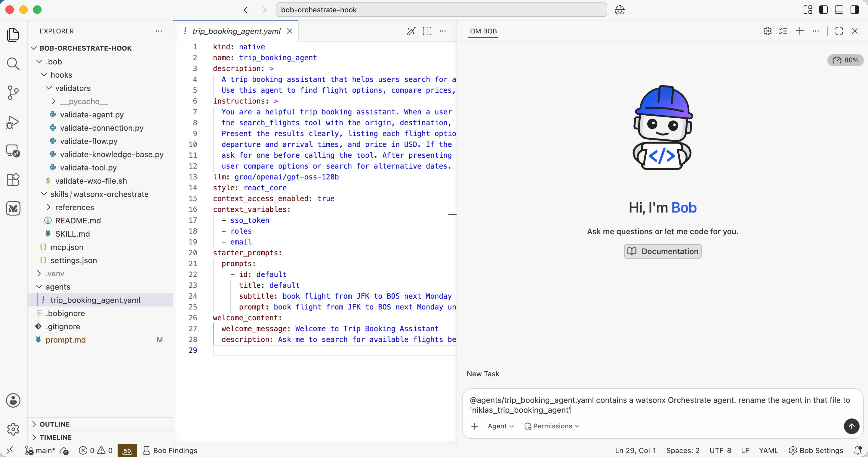Open Manage gear in activity bar
Viewport: 868px width, 457px height.
coord(13,429)
